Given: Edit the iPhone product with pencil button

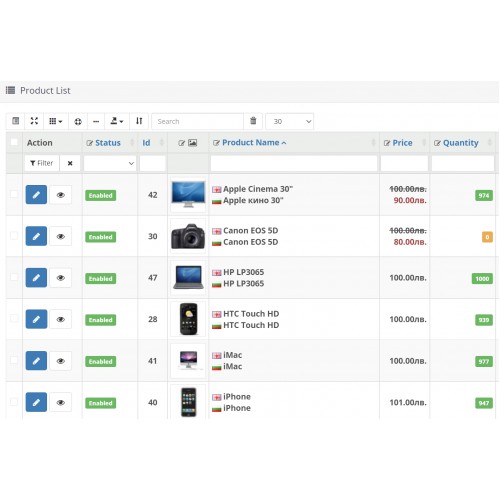Looking at the screenshot, I should (36, 402).
